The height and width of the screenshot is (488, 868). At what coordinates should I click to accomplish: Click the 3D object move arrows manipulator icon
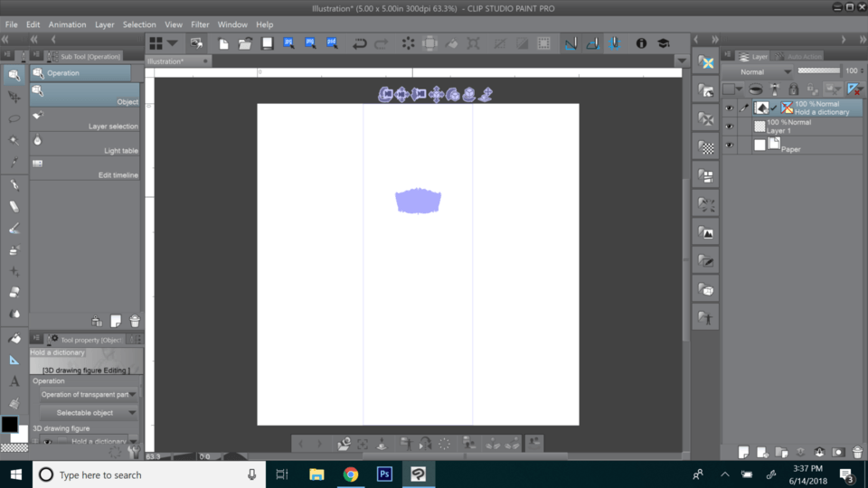[x=436, y=95]
